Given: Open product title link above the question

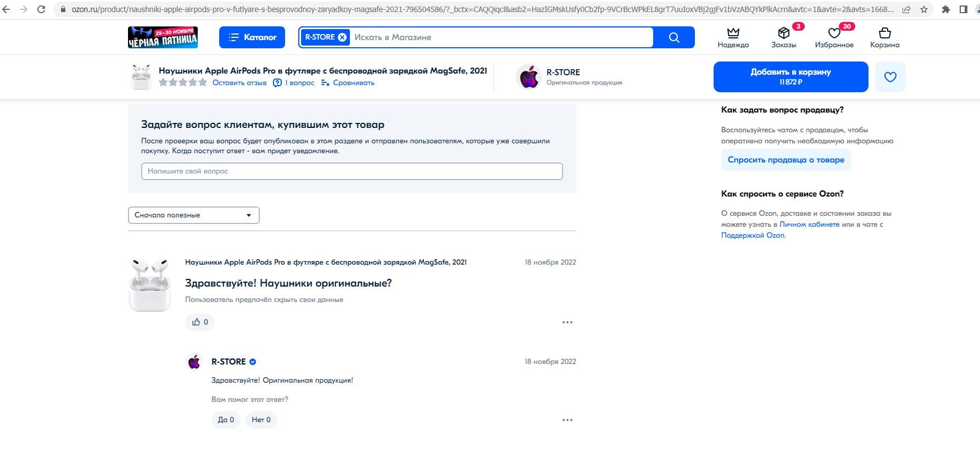Looking at the screenshot, I should (326, 262).
